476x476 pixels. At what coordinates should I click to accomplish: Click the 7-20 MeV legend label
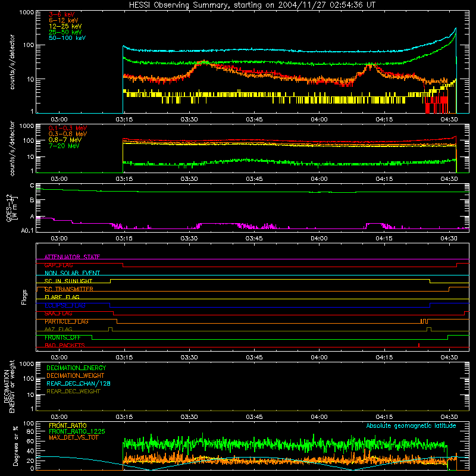pos(64,146)
